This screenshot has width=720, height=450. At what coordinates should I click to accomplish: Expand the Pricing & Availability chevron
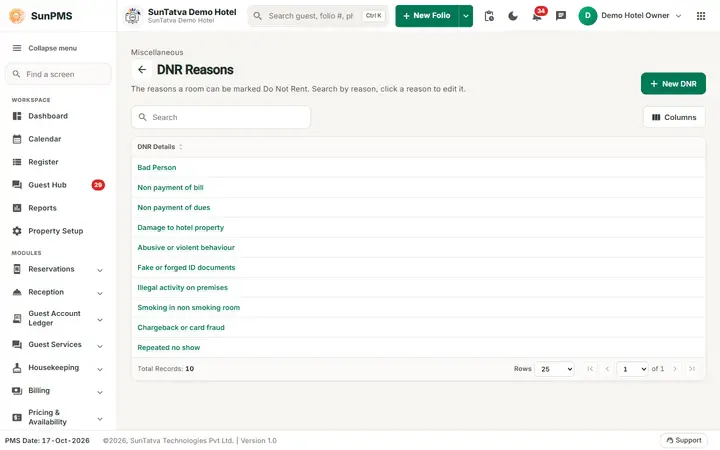coord(100,418)
